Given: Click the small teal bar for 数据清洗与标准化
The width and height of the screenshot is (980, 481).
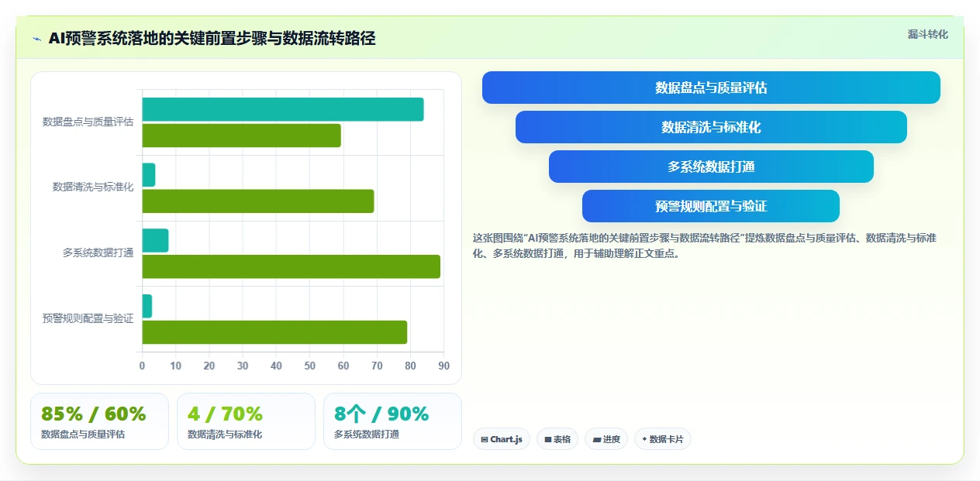Looking at the screenshot, I should pos(149,175).
